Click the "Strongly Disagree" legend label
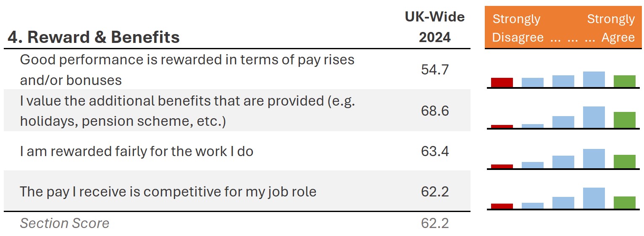Image resolution: width=644 pixels, height=236 pixels. pyautogui.click(x=517, y=28)
